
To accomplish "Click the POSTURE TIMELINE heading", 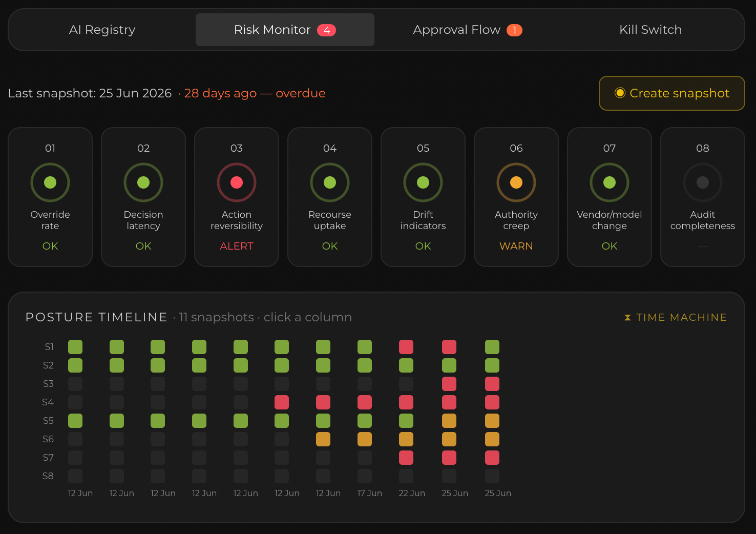I will pyautogui.click(x=96, y=317).
